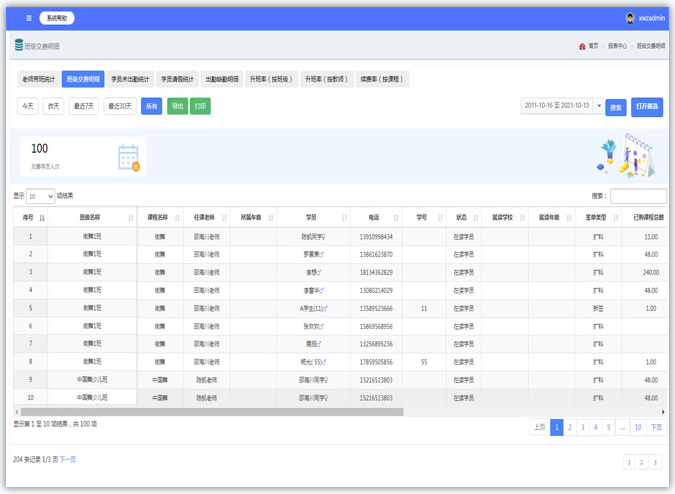This screenshot has width=675, height=494.
Task: Filter by 最近7天 quick range
Action: coord(85,106)
